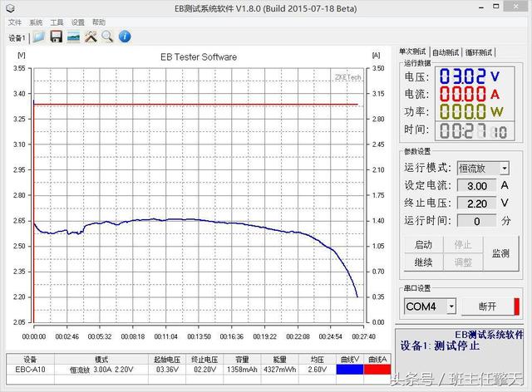Screen dimensions: 532x392
Task: Click the 停止 stop button
Action: click(x=463, y=244)
